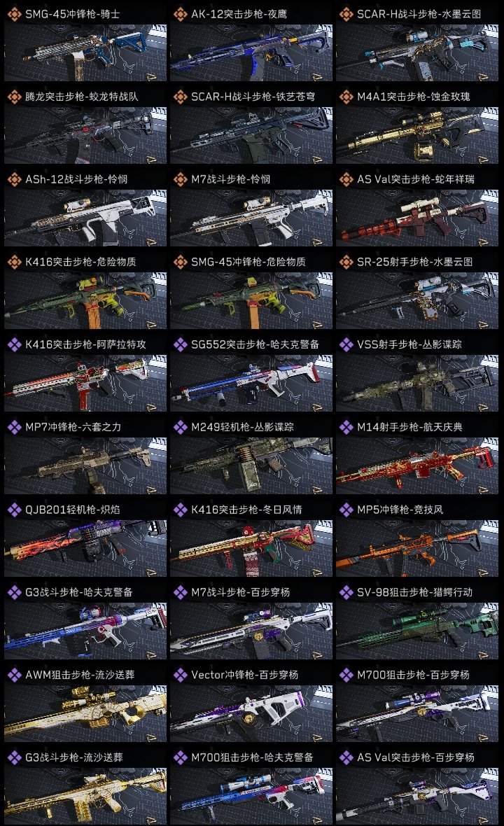
Task: Open the G3战斗步枪-流沙送葬 gold skin image
Action: (85, 796)
